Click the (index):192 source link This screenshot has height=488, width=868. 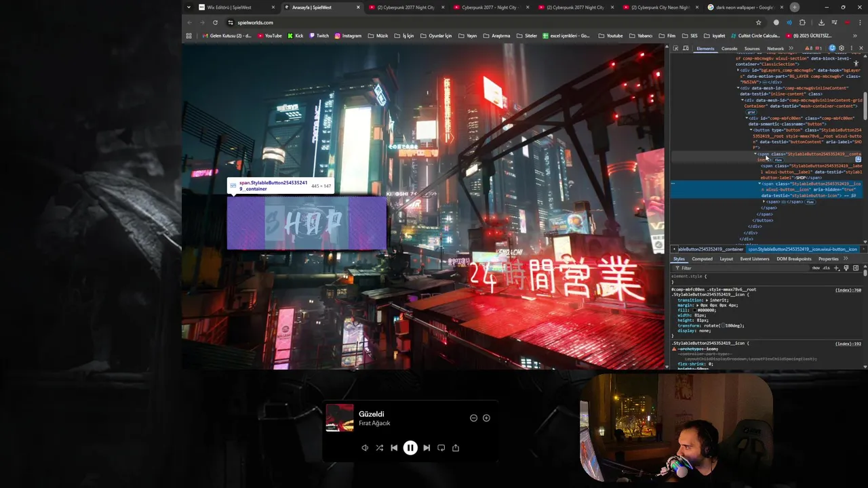848,344
